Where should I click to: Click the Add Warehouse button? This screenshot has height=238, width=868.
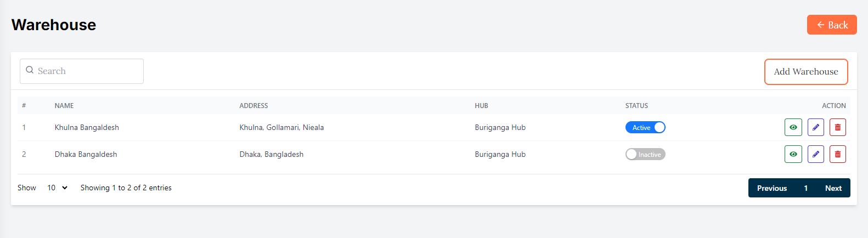[x=805, y=72]
